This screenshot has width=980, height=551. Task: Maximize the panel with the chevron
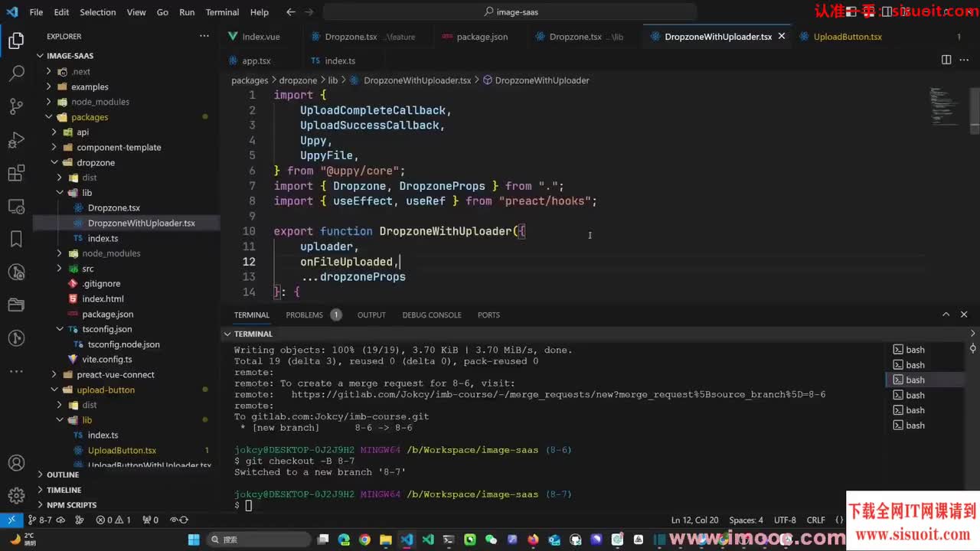tap(946, 315)
